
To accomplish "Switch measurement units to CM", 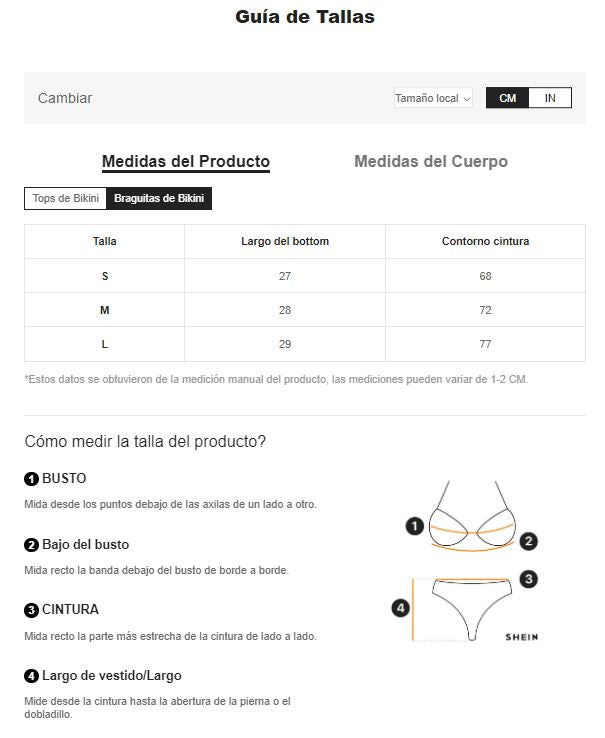I will [x=508, y=98].
